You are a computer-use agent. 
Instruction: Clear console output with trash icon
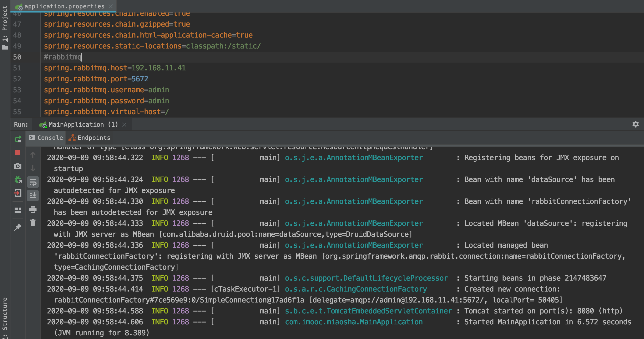tap(33, 223)
